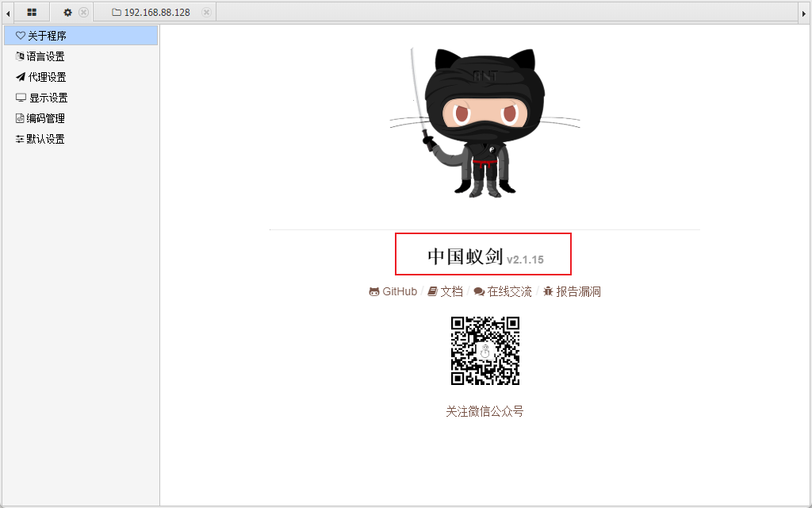Open 显示设置 display settings
The height and width of the screenshot is (508, 812).
[x=81, y=98]
